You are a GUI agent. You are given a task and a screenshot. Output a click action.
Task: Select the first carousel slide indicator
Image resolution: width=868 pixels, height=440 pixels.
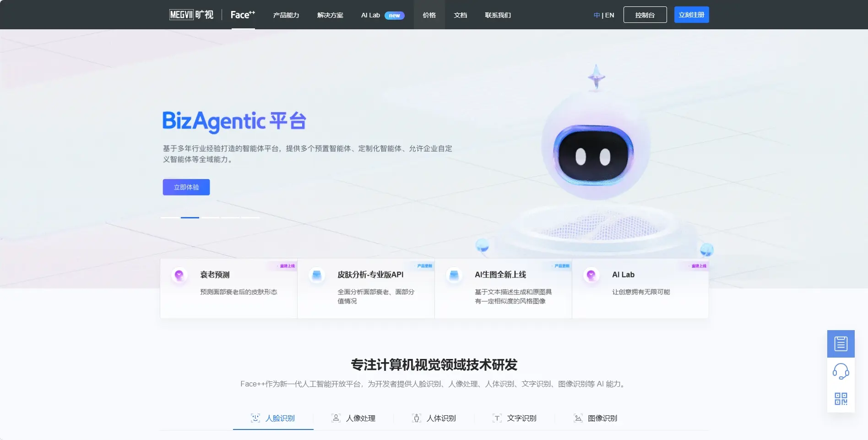click(x=170, y=217)
